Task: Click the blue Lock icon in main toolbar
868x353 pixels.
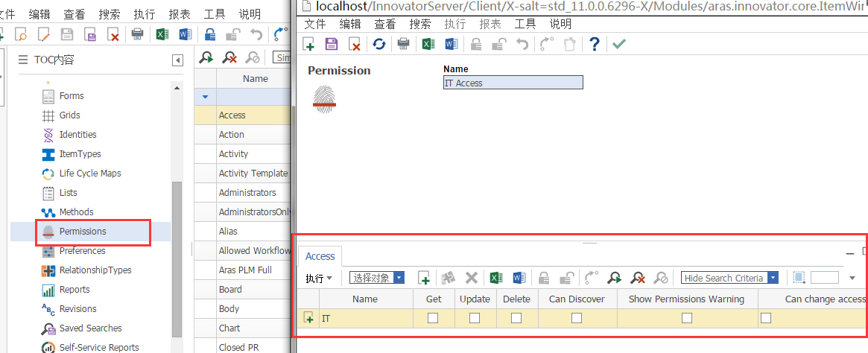Action: point(210,34)
